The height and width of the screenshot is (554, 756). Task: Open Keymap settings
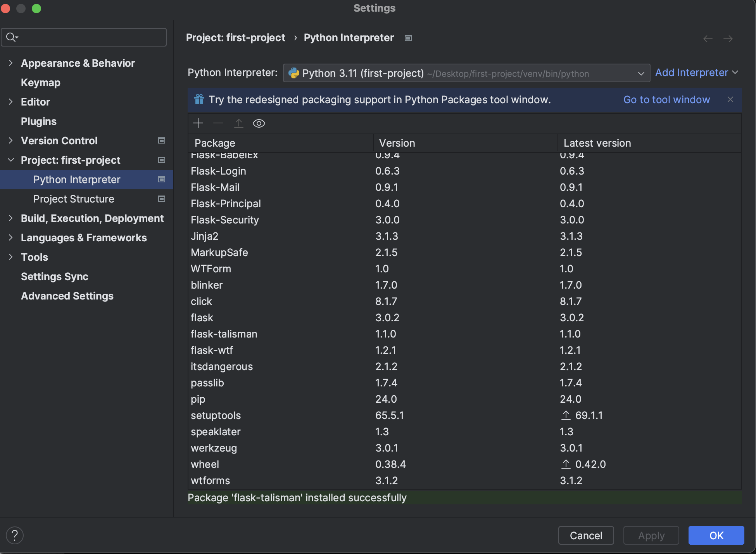coord(41,82)
